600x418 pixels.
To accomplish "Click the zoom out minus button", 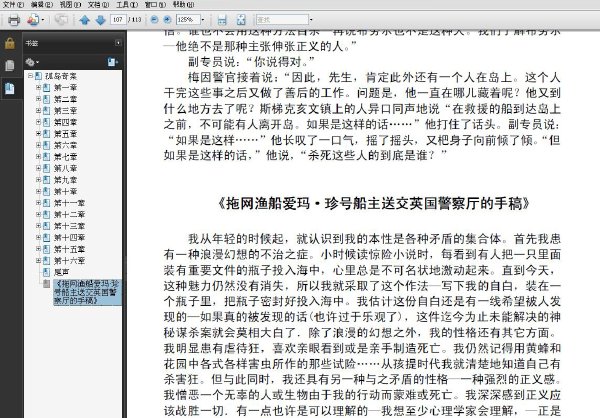I will point(154,20).
